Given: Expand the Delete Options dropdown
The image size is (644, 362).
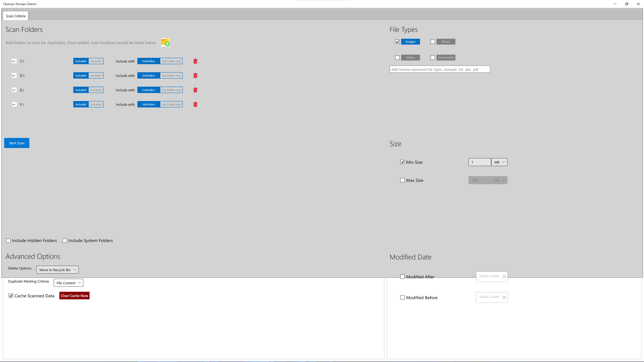Looking at the screenshot, I should [x=57, y=270].
